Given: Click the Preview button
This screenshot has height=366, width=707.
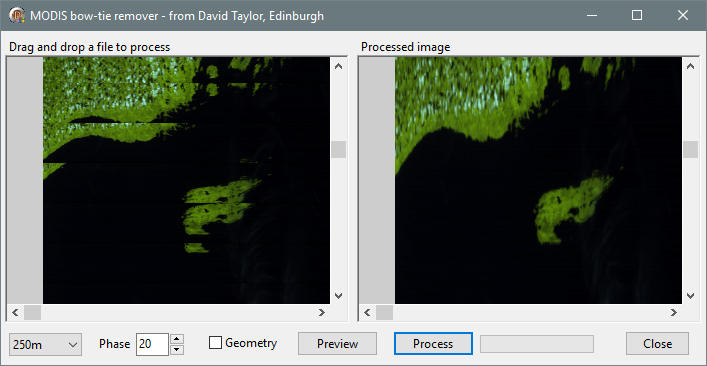Looking at the screenshot, I should (x=337, y=344).
